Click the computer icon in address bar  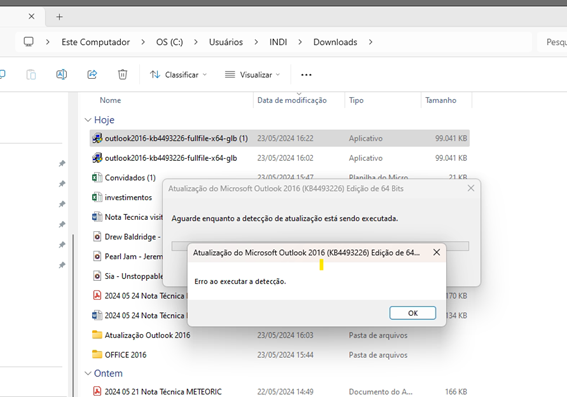point(29,42)
